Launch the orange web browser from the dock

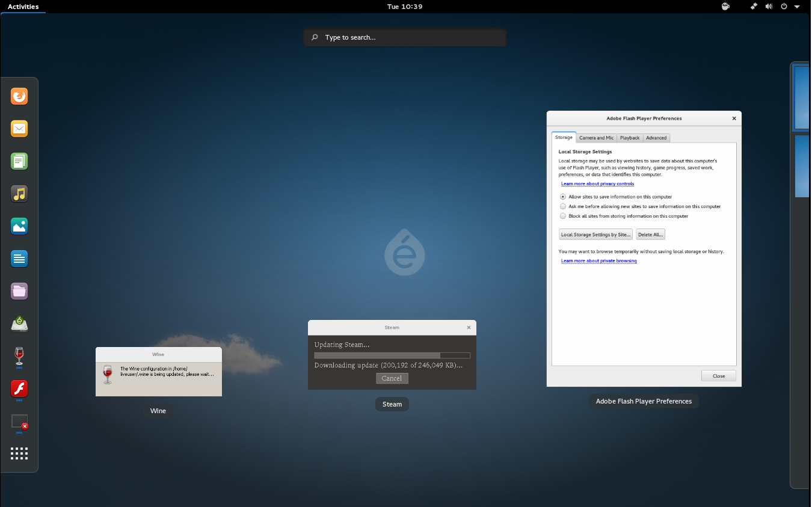[19, 96]
